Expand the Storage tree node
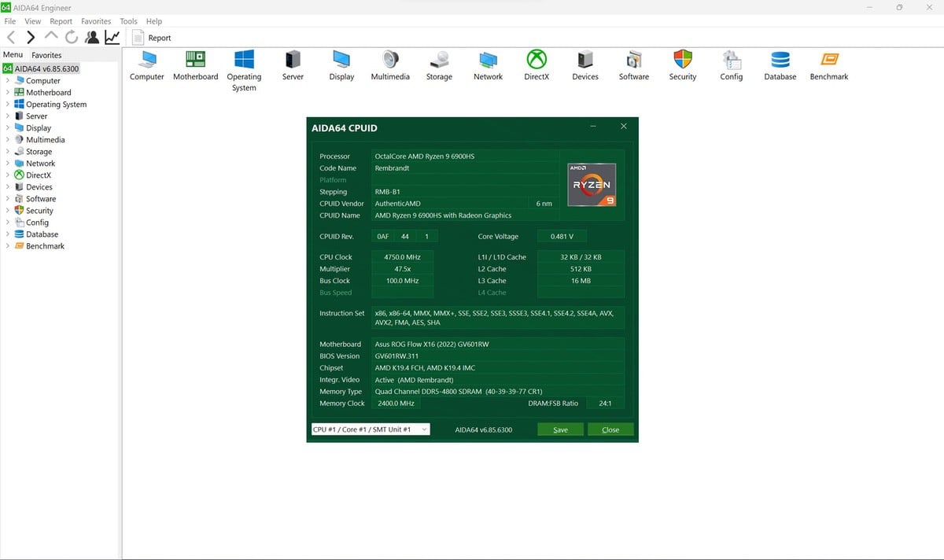 pyautogui.click(x=8, y=151)
